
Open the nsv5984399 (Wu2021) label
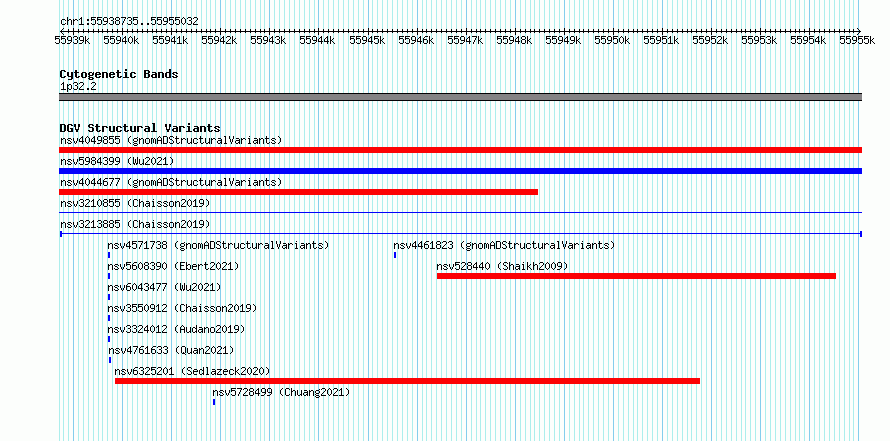(117, 161)
